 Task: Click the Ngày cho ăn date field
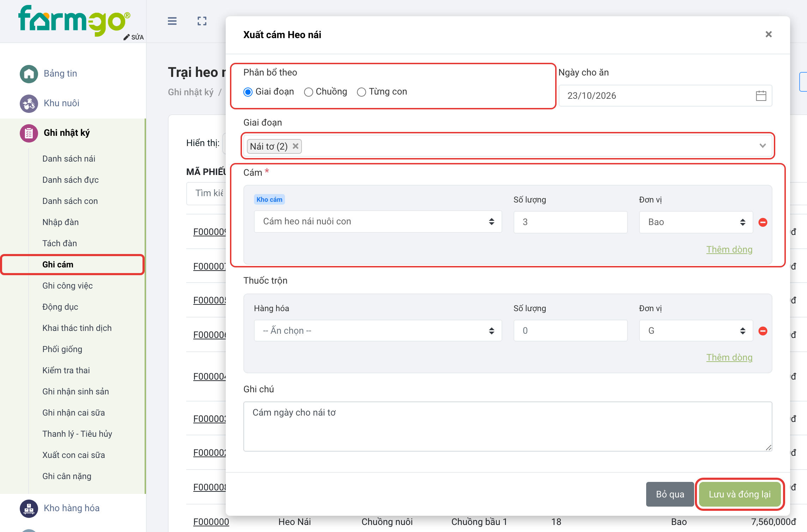tap(665, 96)
